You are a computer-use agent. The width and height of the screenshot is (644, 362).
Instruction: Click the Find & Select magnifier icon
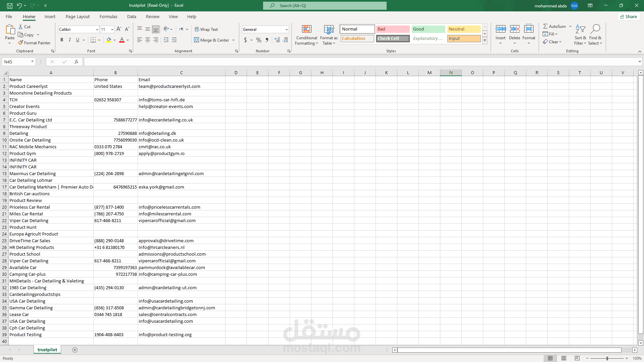pyautogui.click(x=595, y=30)
